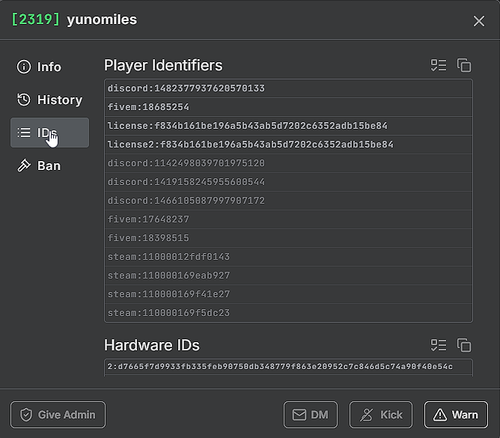Close the yunomiles player dialog
500x438 pixels.
[479, 21]
